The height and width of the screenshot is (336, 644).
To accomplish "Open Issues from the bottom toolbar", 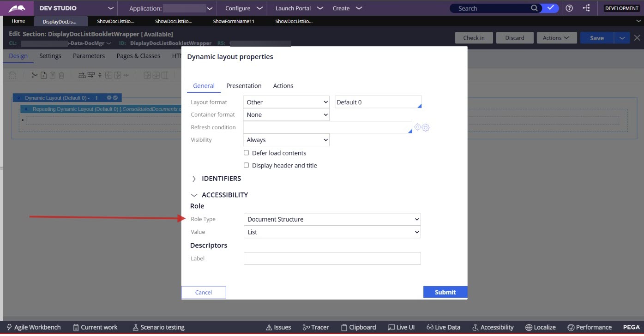I will (x=278, y=327).
